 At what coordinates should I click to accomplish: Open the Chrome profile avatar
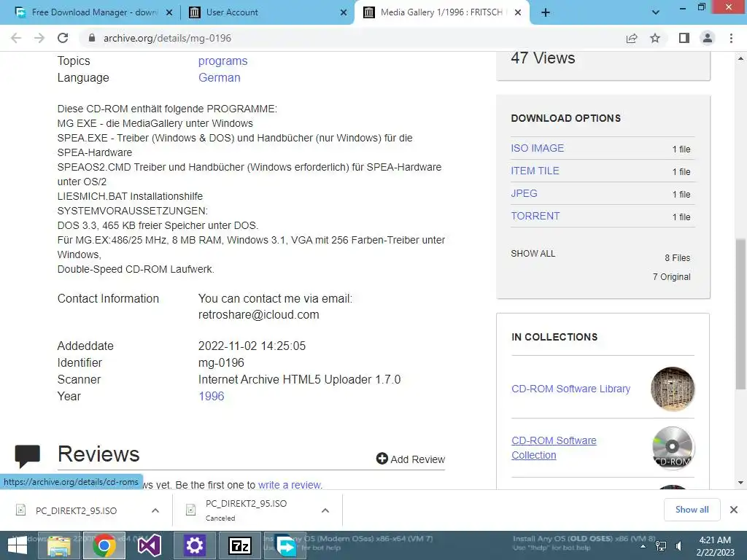coord(708,38)
